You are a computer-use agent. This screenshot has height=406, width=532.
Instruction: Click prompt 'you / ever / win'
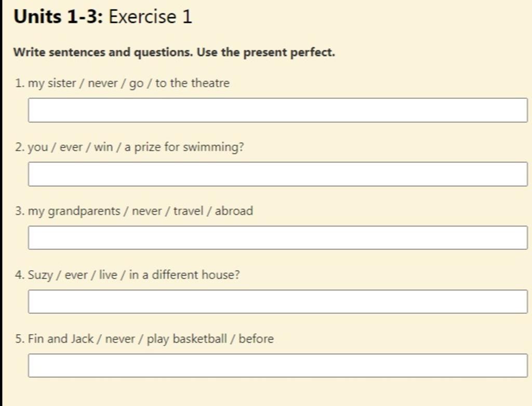tap(70, 147)
